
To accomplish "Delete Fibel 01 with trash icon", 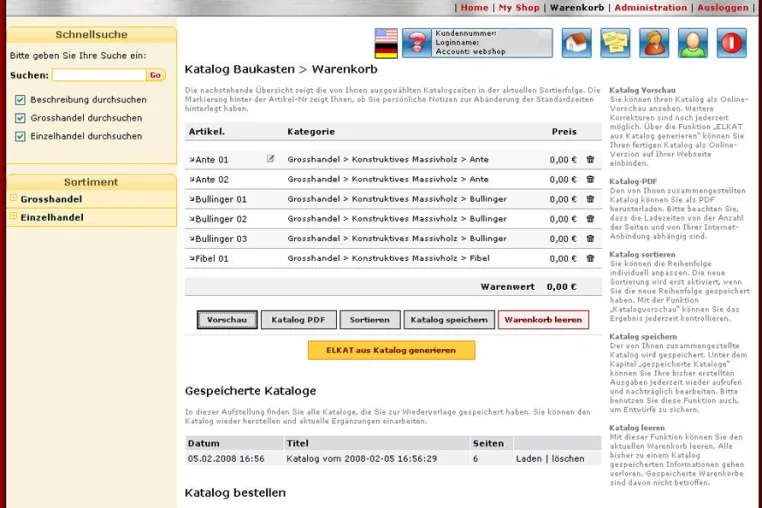I will (x=590, y=259).
